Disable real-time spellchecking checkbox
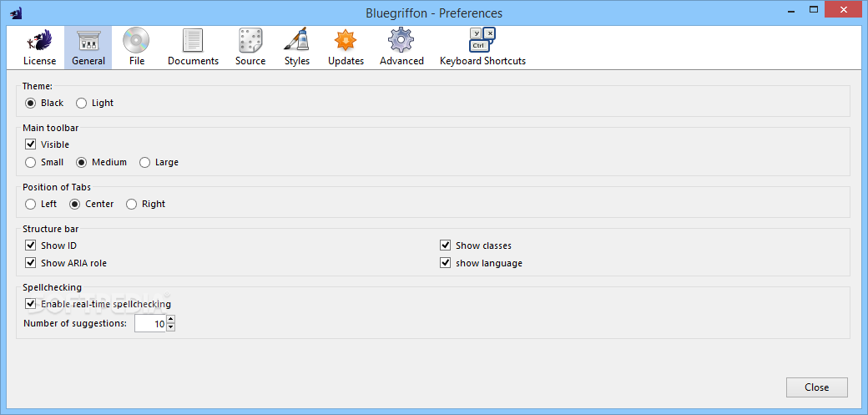868x415 pixels. click(30, 304)
